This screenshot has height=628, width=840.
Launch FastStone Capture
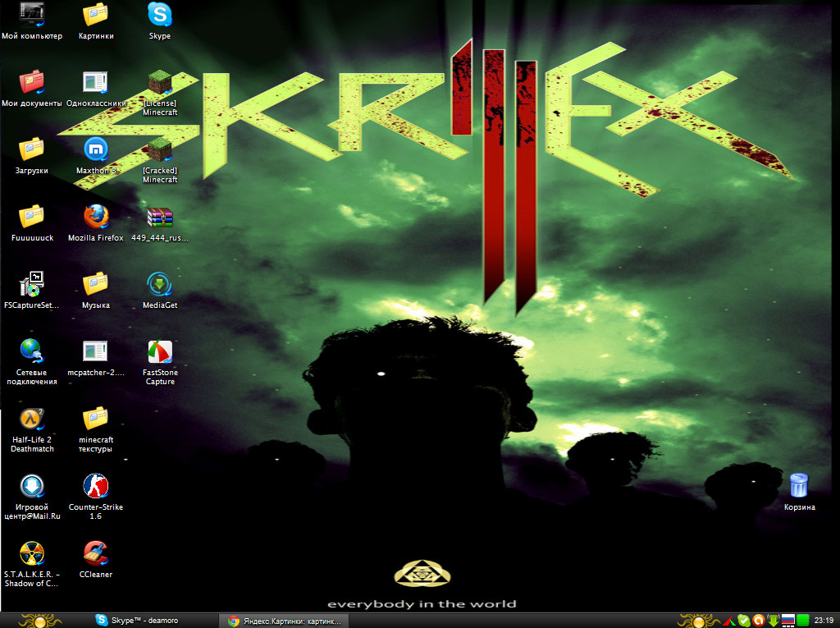(160, 362)
